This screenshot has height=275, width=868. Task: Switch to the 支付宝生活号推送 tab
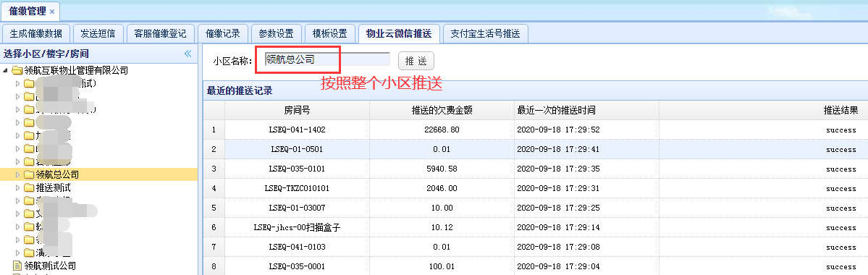(x=486, y=33)
